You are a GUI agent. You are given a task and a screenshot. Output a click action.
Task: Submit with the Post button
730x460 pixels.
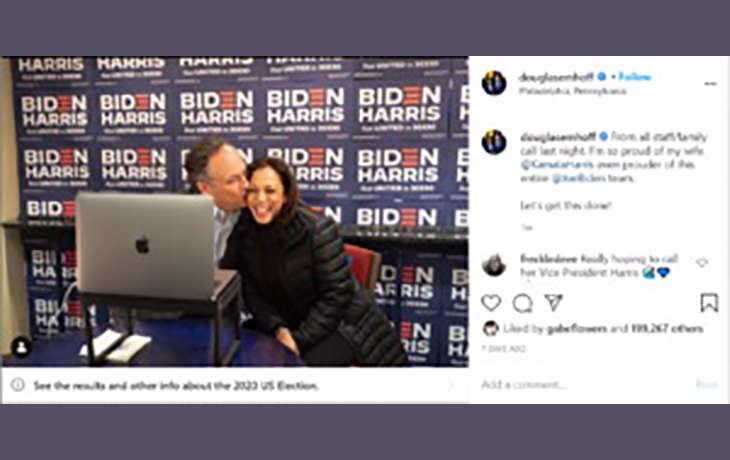pyautogui.click(x=706, y=384)
